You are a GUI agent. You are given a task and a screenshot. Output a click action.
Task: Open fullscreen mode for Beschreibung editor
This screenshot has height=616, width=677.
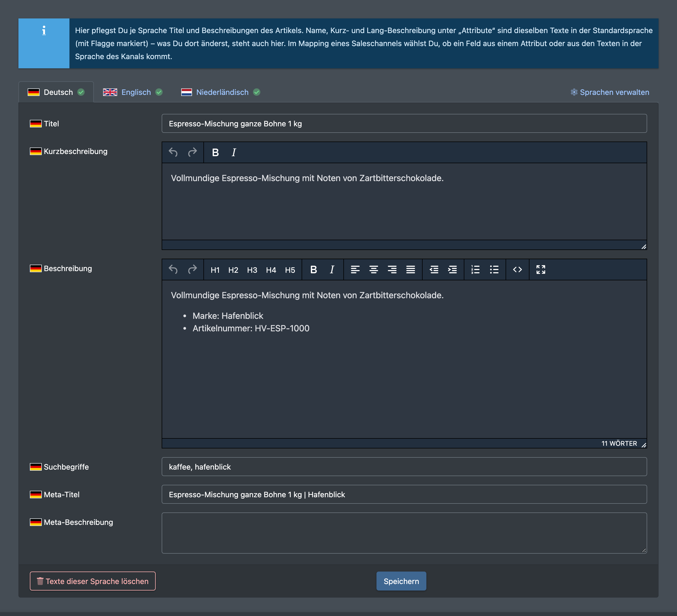point(541,269)
